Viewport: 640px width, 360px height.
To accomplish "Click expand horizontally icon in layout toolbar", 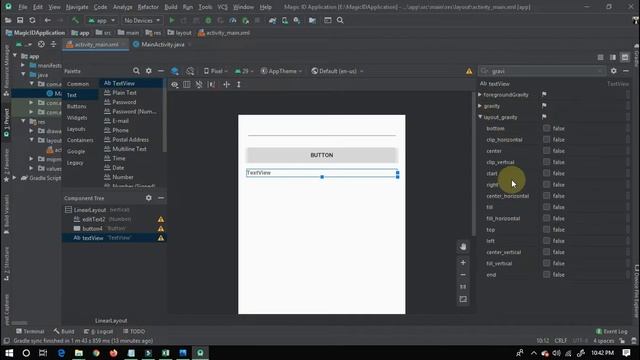I will [227, 84].
